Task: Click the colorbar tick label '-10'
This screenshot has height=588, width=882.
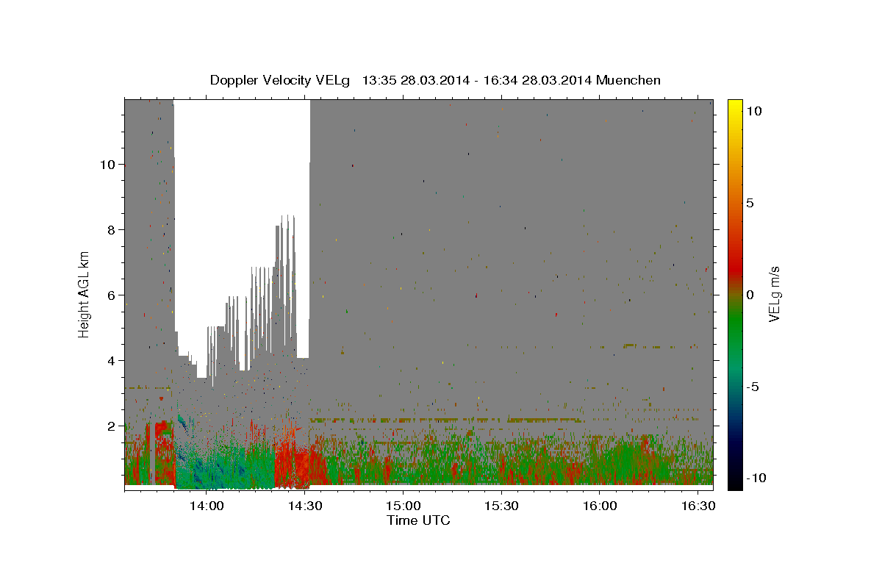Action: (x=755, y=478)
